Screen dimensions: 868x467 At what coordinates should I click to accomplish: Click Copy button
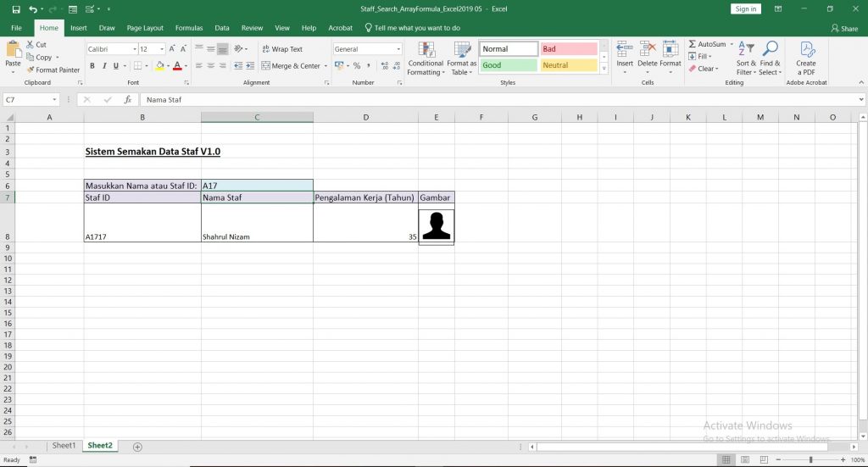coord(39,57)
